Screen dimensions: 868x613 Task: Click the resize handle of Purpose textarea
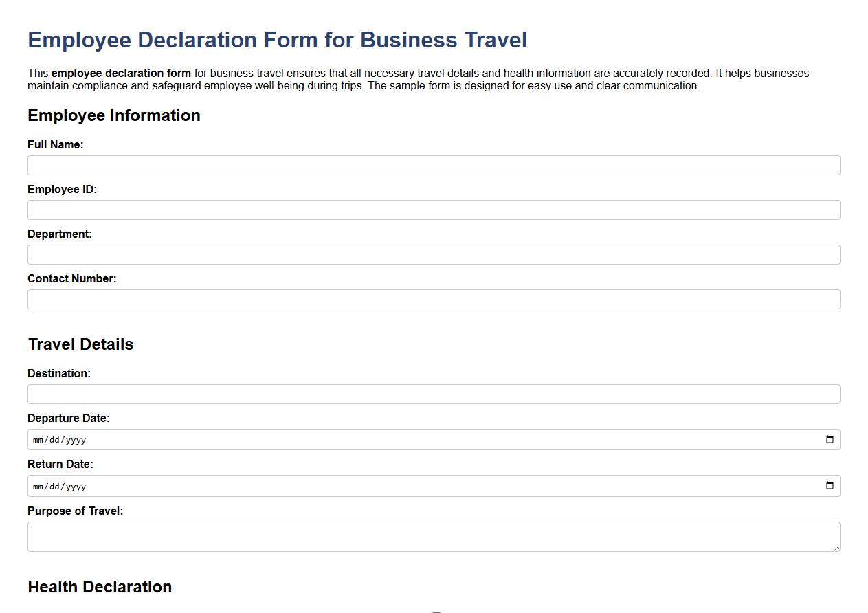(837, 548)
